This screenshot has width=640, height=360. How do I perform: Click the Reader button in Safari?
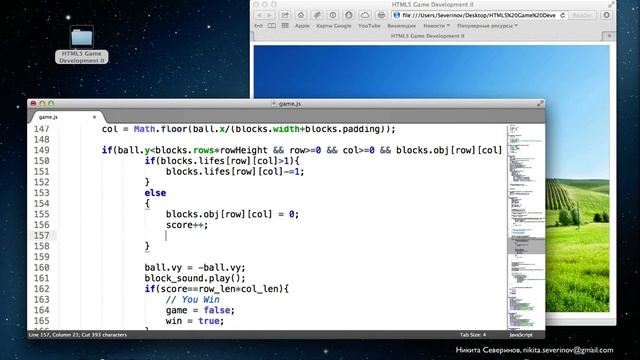coord(582,15)
